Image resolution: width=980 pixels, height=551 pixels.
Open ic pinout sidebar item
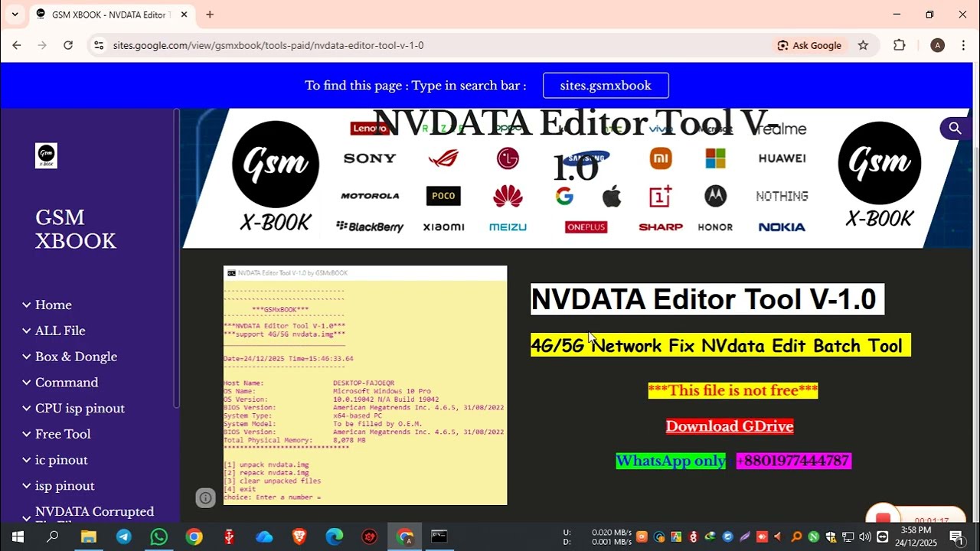point(61,460)
